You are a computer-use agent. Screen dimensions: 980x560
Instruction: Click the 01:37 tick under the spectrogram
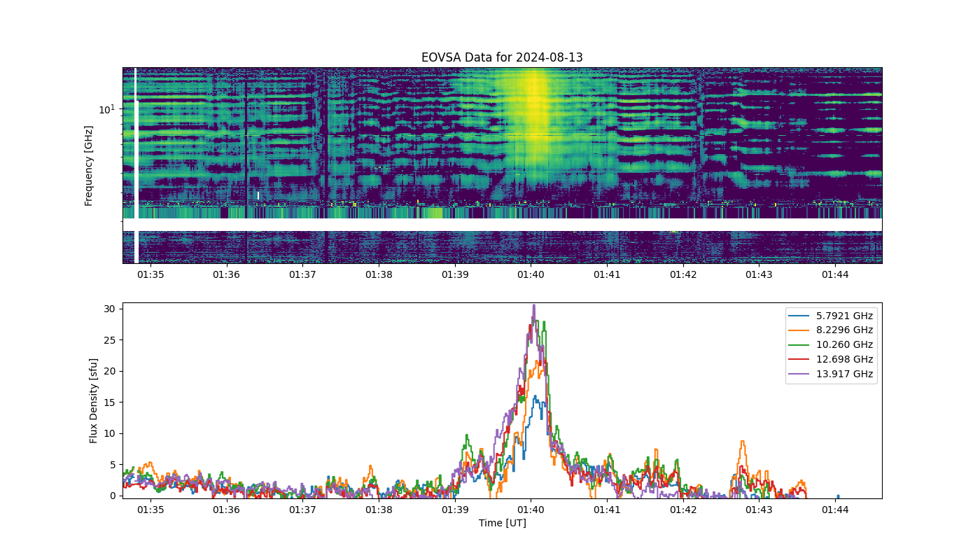(302, 275)
